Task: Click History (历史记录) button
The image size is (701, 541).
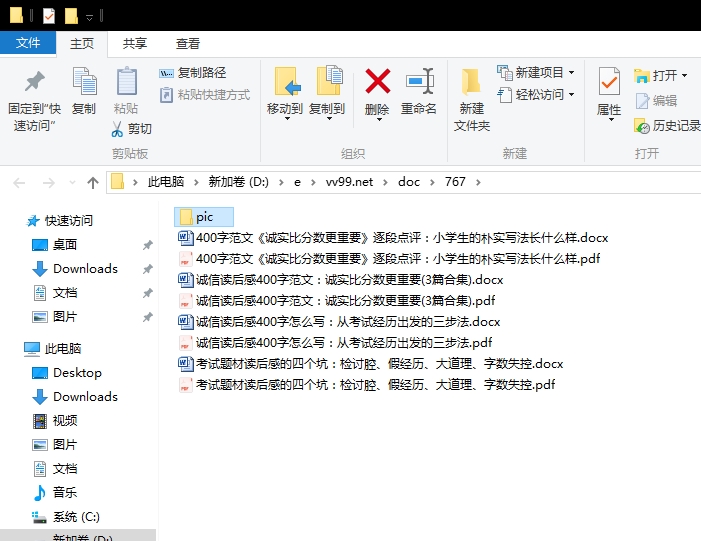Action: coord(667,126)
